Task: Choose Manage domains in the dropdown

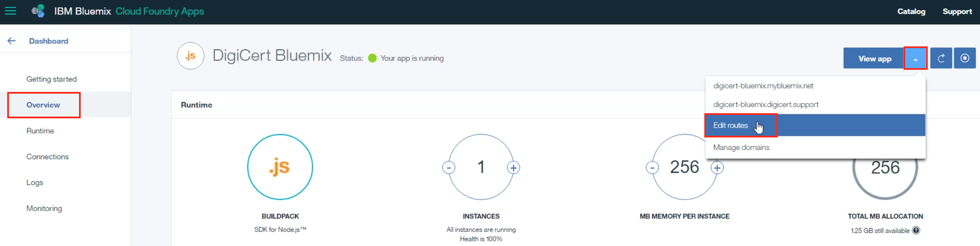Action: 741,147
